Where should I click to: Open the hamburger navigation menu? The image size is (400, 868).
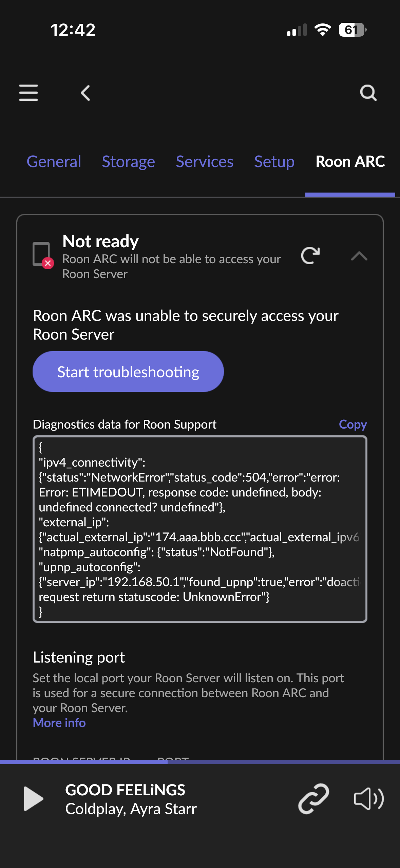coord(28,93)
